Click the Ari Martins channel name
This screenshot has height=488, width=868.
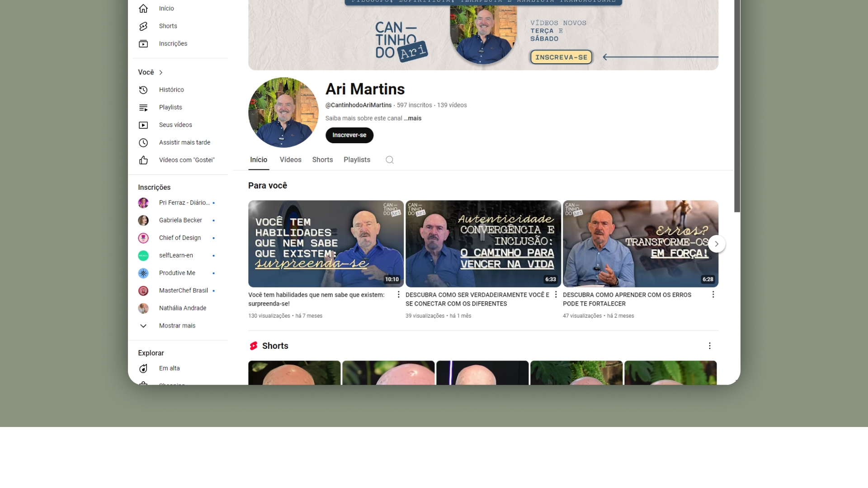[365, 89]
